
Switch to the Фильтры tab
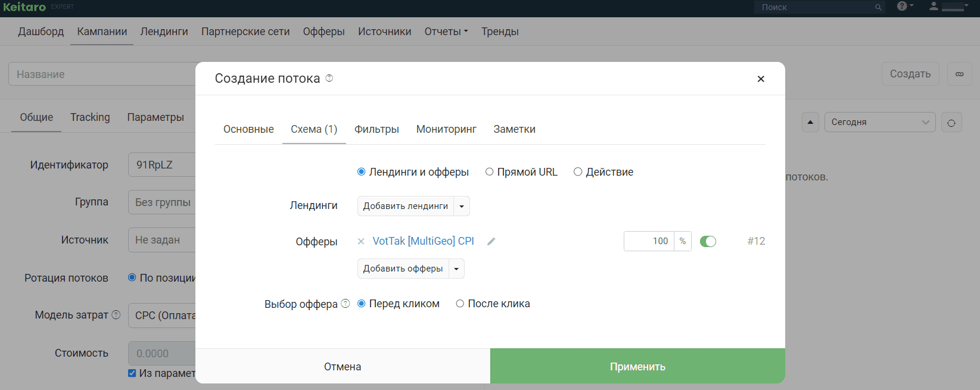coord(377,129)
